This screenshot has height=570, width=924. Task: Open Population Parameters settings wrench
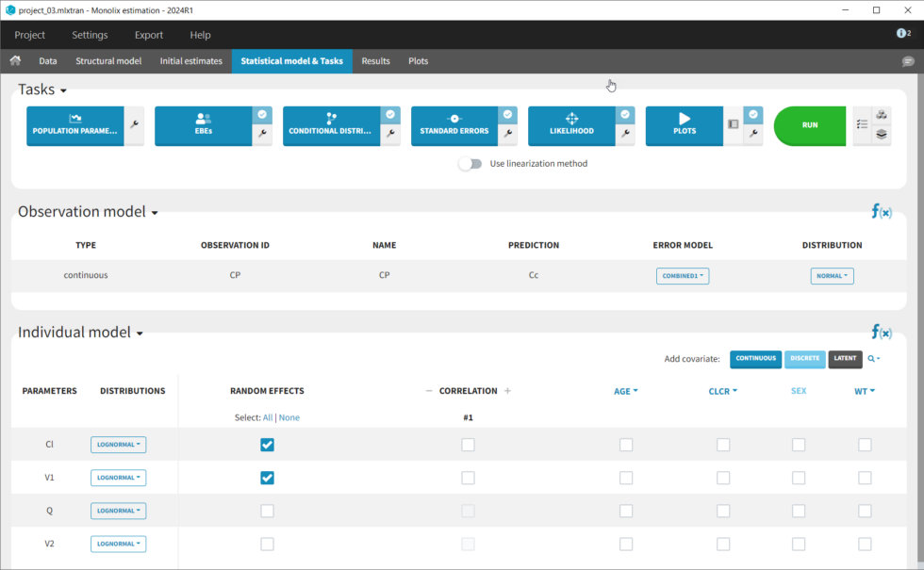point(135,125)
